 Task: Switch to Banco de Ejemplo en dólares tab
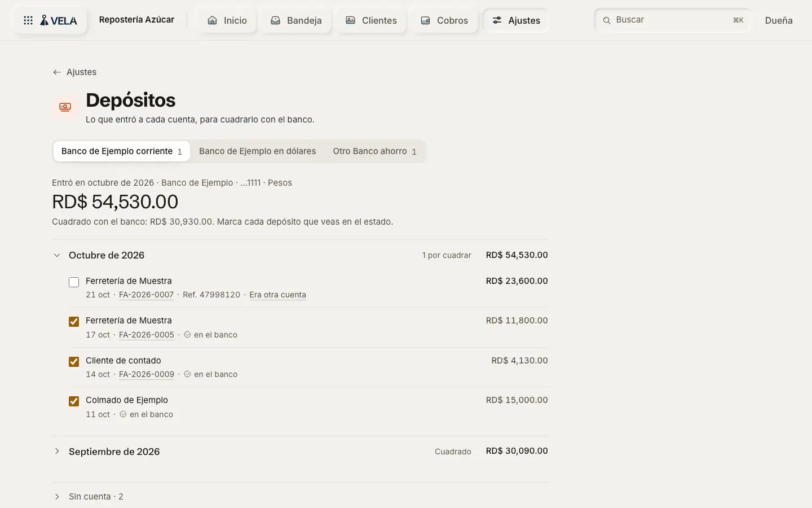point(257,151)
